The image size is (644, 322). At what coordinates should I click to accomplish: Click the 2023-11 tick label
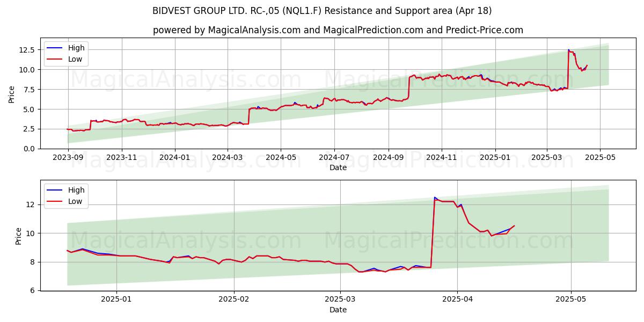click(x=122, y=158)
